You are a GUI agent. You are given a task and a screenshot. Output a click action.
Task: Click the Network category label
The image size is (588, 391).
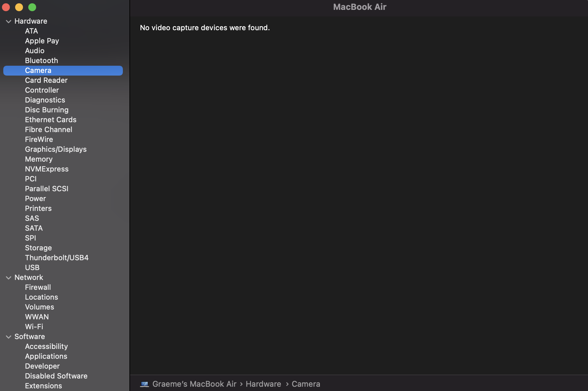tap(29, 277)
